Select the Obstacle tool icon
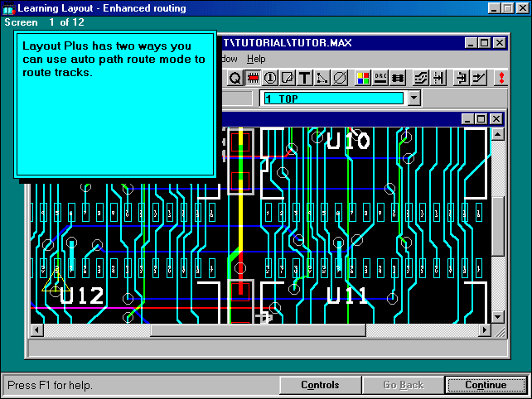The height and width of the screenshot is (399, 532). pos(288,79)
